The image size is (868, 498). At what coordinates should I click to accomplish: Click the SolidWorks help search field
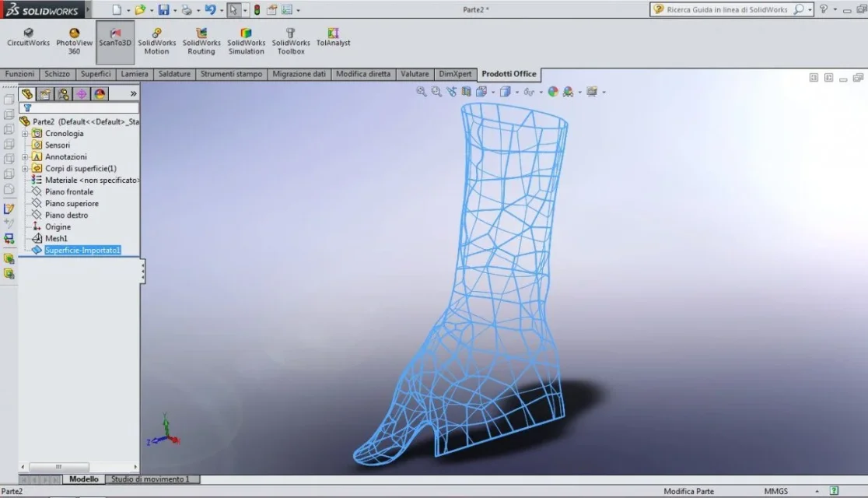(727, 9)
